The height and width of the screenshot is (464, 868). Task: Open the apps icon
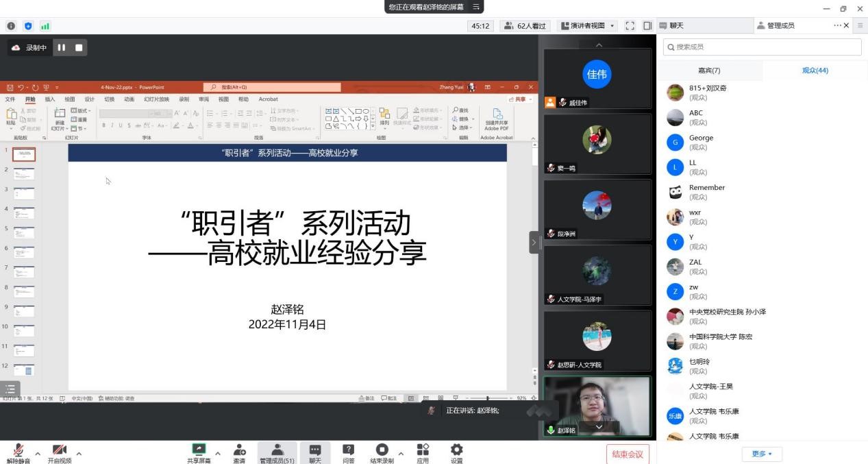tap(423, 450)
